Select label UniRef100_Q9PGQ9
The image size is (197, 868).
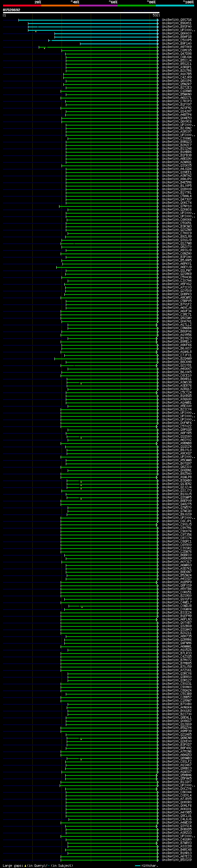[177, 430]
